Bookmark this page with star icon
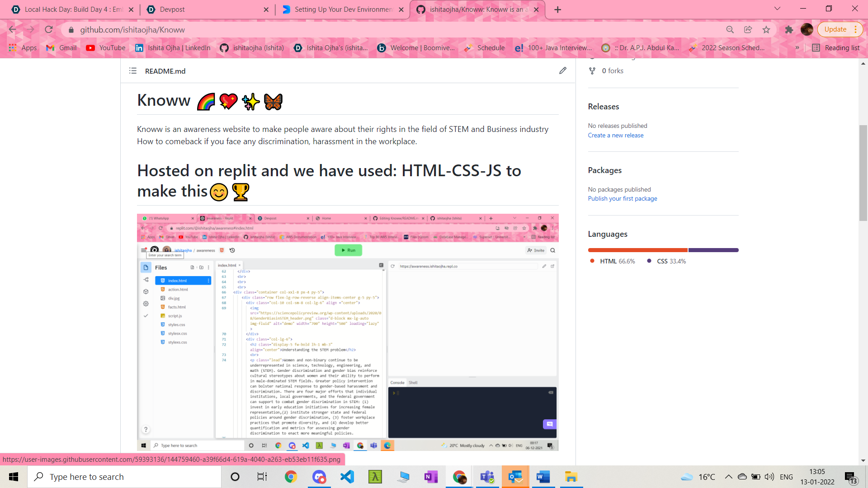Image resolution: width=868 pixels, height=488 pixels. 766,30
